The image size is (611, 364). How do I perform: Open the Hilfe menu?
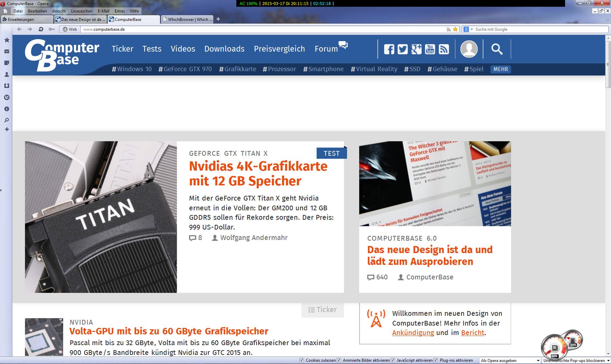(134, 11)
